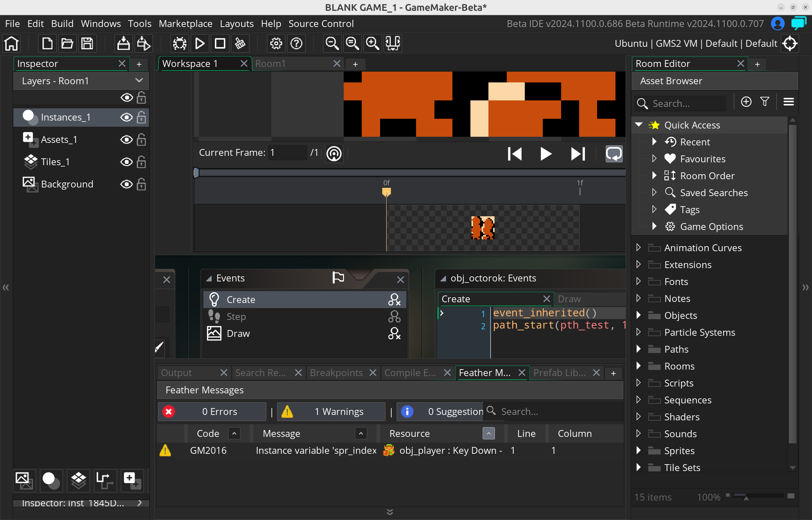This screenshot has width=812, height=520.
Task: Reset workspace zoom
Action: [352, 44]
